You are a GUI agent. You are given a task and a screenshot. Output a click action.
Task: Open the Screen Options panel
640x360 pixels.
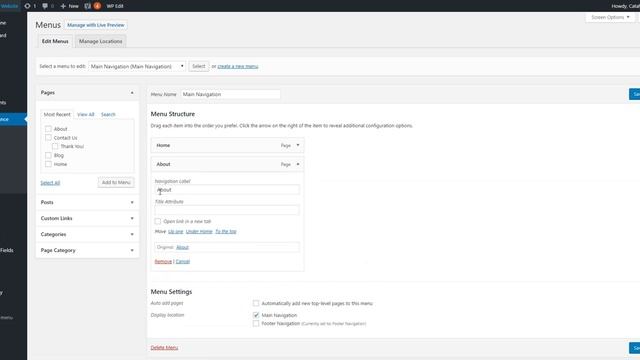coord(610,18)
